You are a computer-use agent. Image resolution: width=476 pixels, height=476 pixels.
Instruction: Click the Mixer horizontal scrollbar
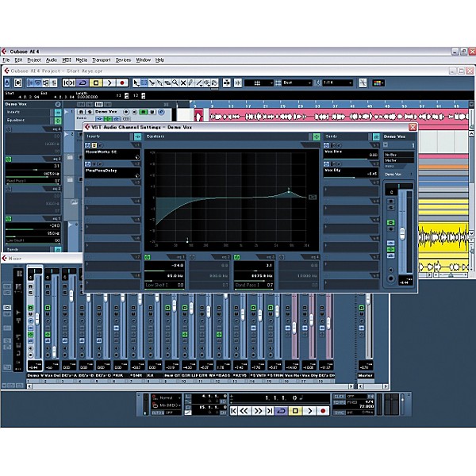190,386
